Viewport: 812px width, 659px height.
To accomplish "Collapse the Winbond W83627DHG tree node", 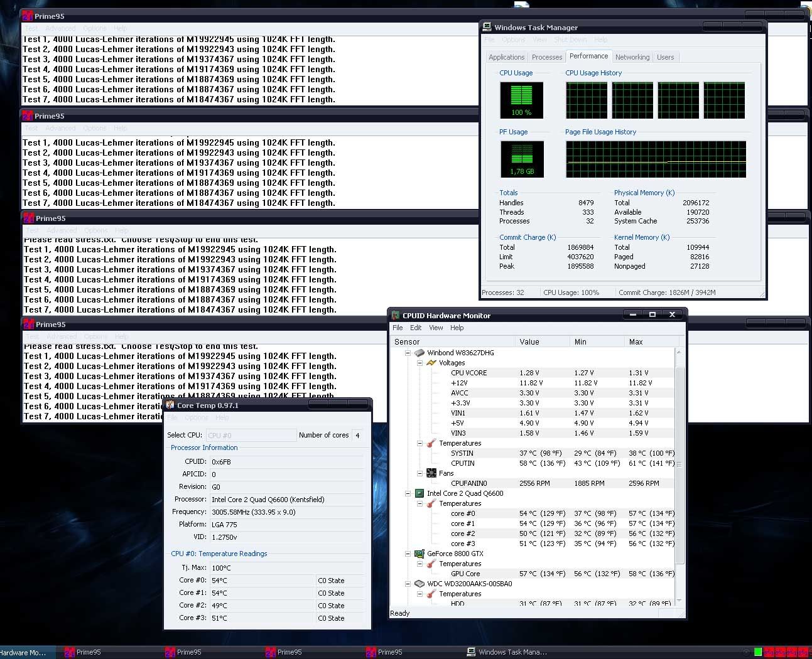I will pos(408,353).
